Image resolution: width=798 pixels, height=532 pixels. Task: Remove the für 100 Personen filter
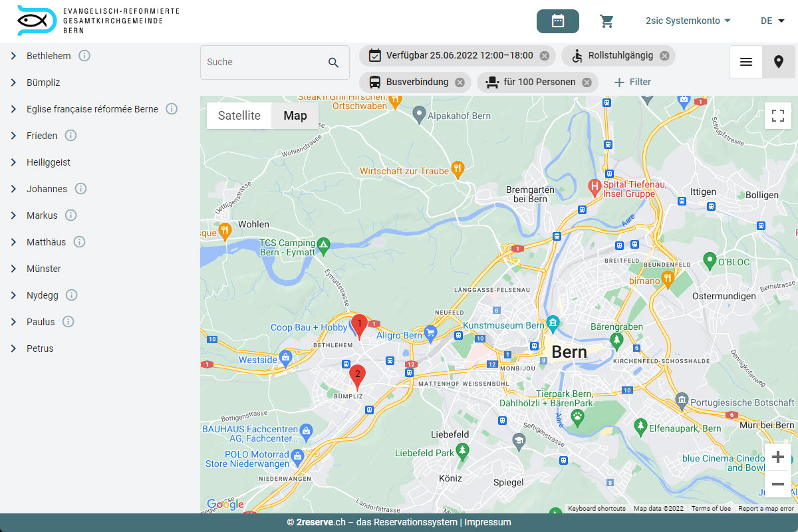click(x=587, y=82)
